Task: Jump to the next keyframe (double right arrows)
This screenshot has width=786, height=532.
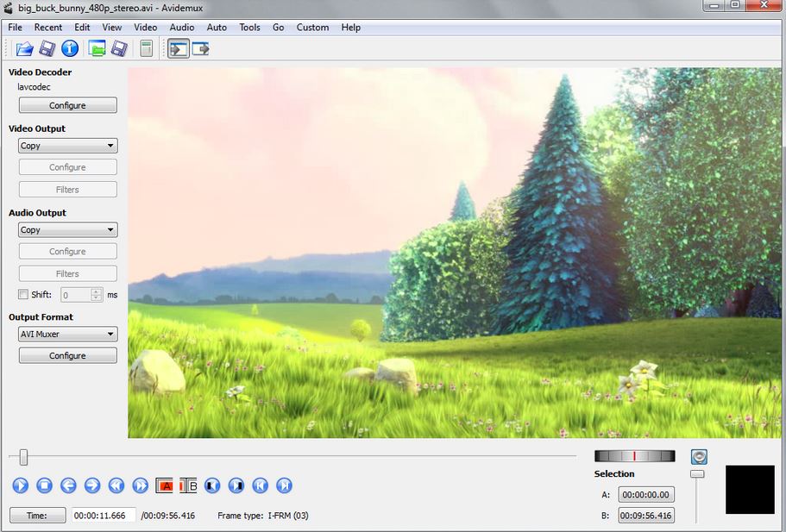Action: pos(141,485)
